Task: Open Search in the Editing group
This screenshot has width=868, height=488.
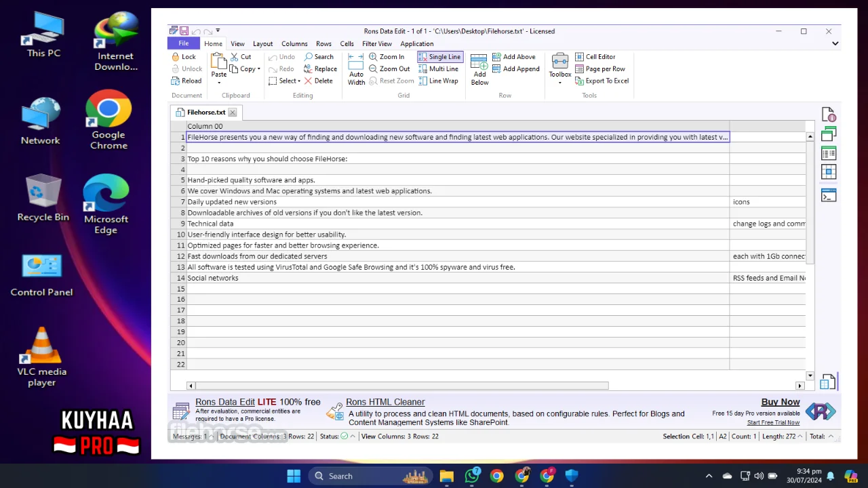Action: (319, 57)
